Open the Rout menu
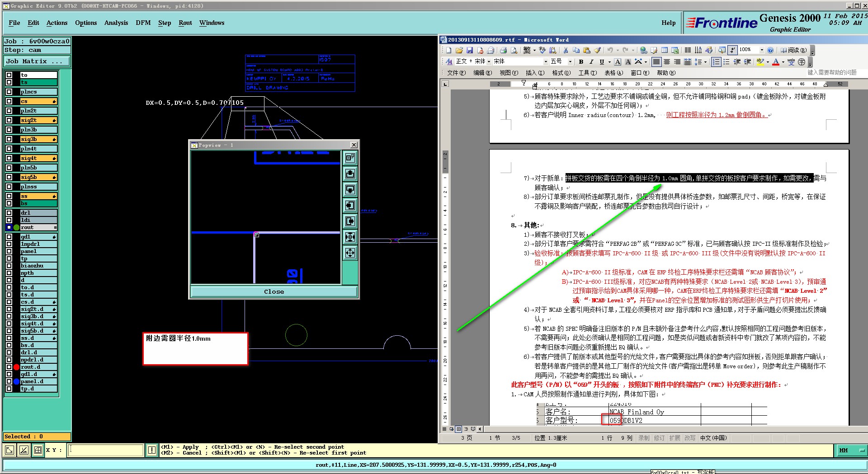Viewport: 868px width, 474px height. (x=185, y=23)
